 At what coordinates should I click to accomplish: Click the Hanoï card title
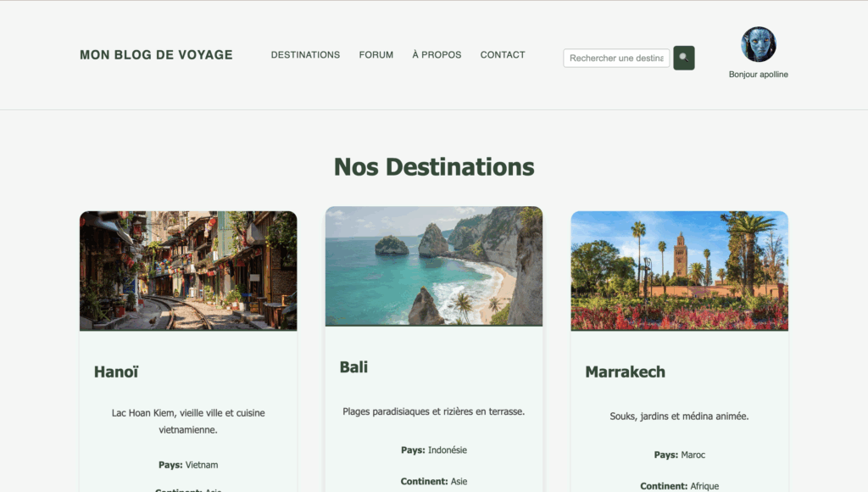[116, 372]
